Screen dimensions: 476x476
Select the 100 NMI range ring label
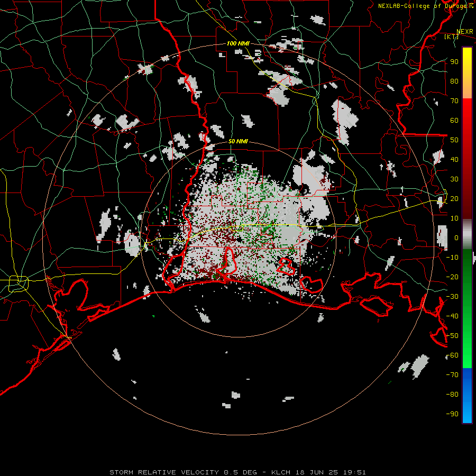pos(238,43)
